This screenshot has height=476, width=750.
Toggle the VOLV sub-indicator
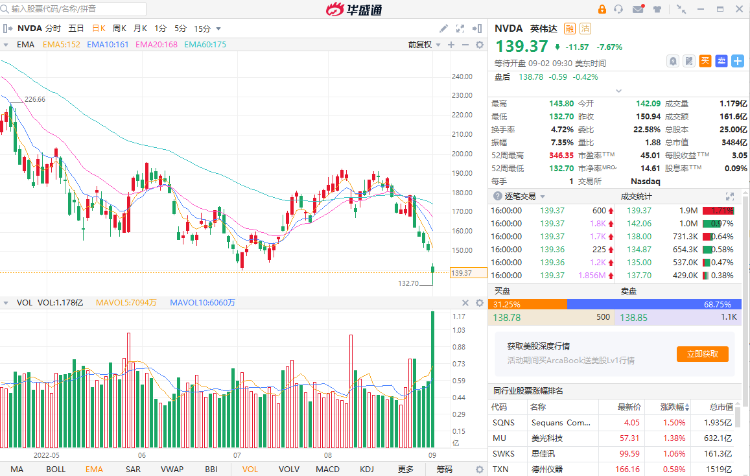tap(289, 469)
